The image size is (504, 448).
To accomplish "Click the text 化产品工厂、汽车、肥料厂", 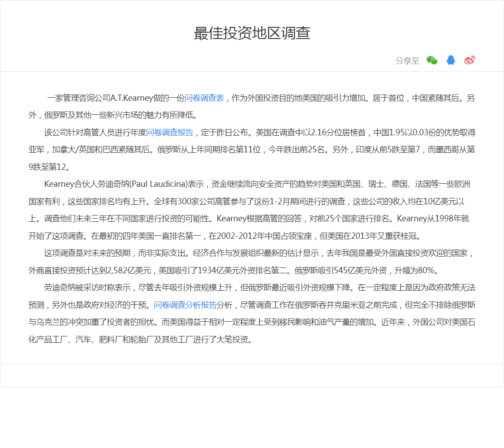I will (76, 340).
